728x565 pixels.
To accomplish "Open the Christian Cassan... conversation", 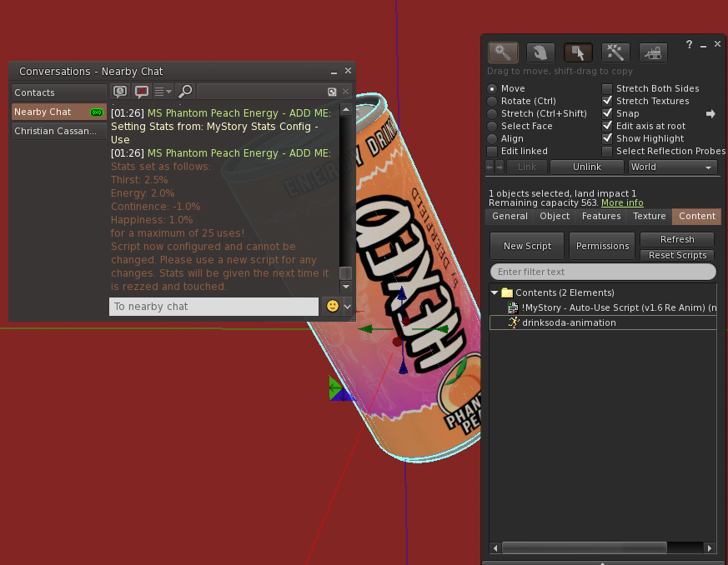I will [x=59, y=132].
